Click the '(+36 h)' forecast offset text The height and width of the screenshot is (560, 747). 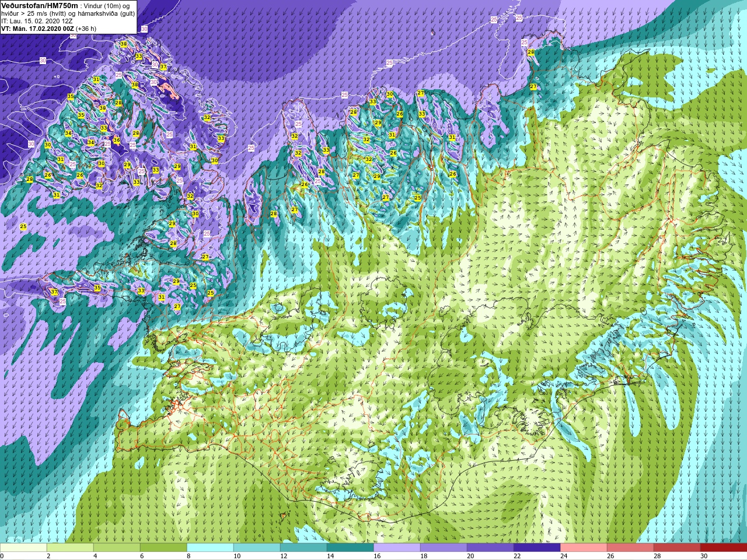click(x=86, y=28)
